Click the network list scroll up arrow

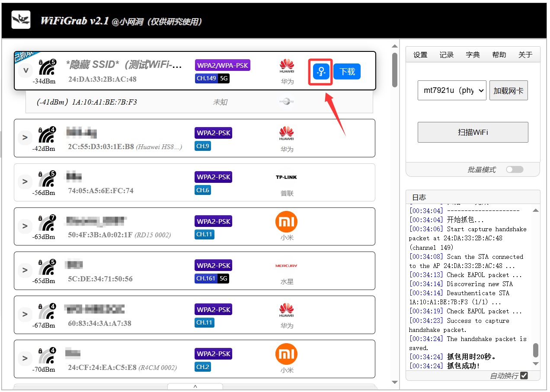pyautogui.click(x=394, y=46)
